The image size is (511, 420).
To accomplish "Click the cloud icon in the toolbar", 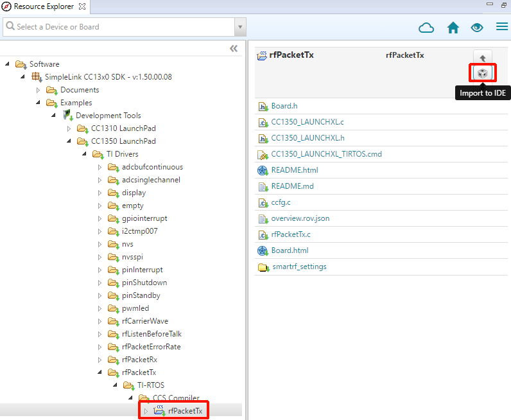I will coord(426,28).
